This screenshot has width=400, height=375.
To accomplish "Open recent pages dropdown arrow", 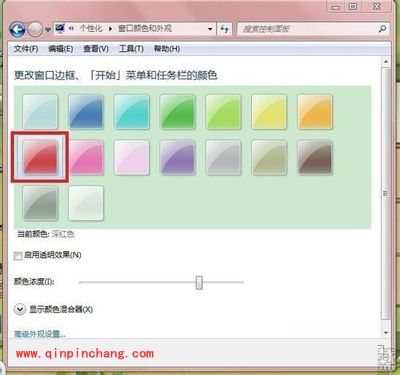I will (x=48, y=30).
